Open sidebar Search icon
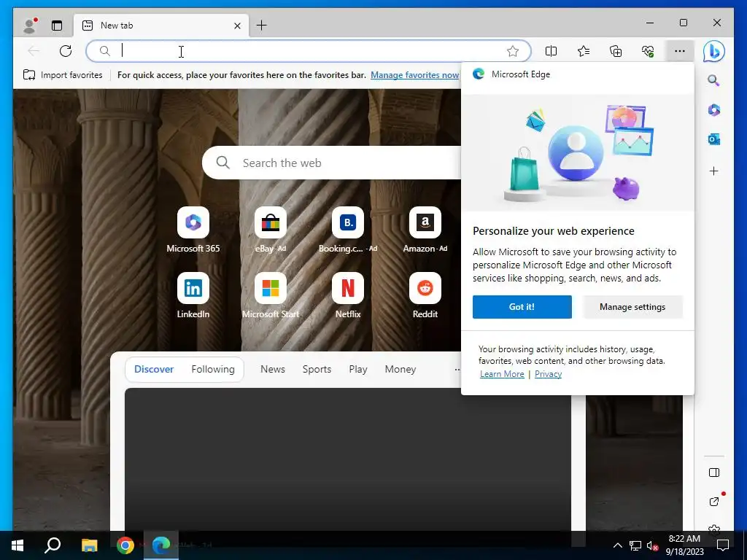This screenshot has height=560, width=747. (x=713, y=80)
